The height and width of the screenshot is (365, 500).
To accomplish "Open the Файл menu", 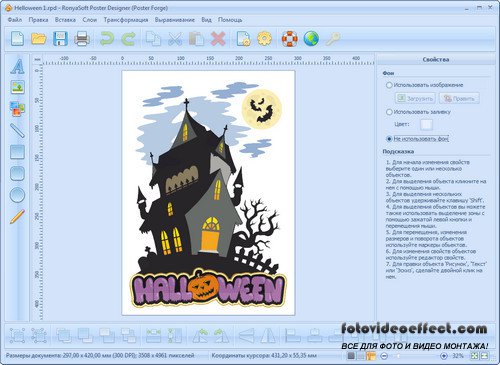I will 15,20.
